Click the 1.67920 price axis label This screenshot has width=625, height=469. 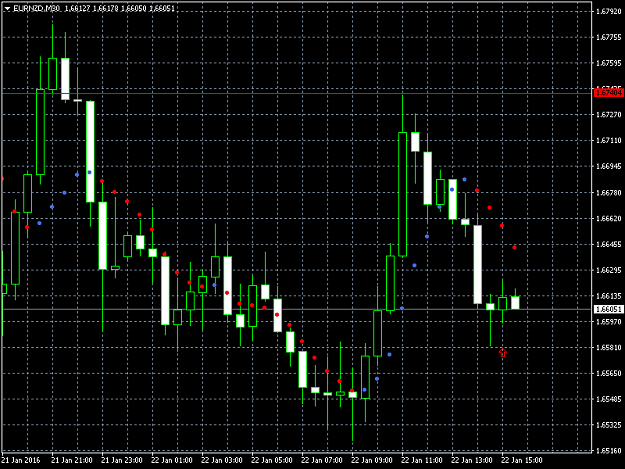point(609,12)
